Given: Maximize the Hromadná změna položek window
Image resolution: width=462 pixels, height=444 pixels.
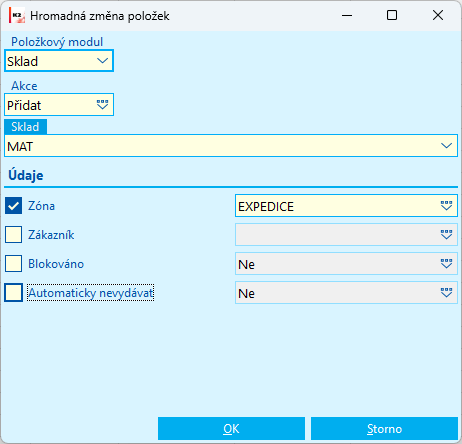Looking at the screenshot, I should pos(392,15).
